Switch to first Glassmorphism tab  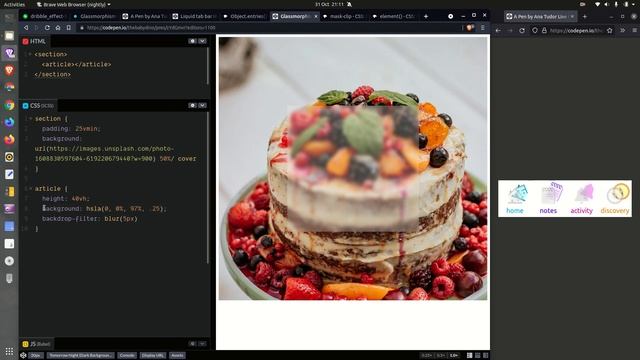point(94,16)
